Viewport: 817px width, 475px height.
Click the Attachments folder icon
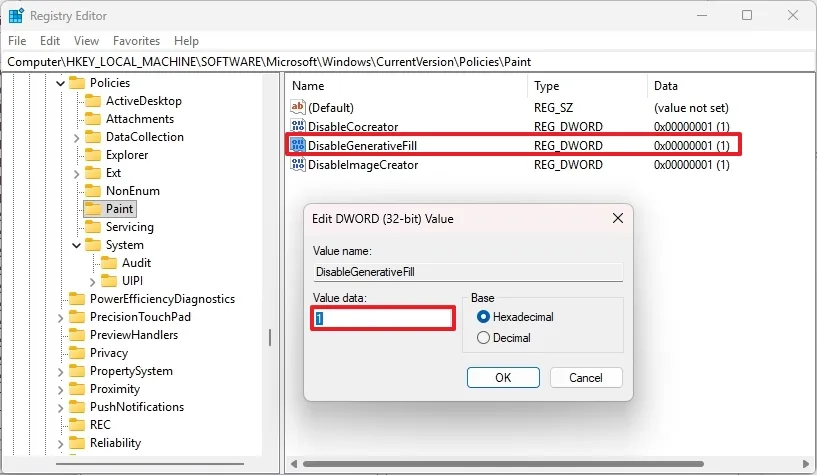coord(93,119)
